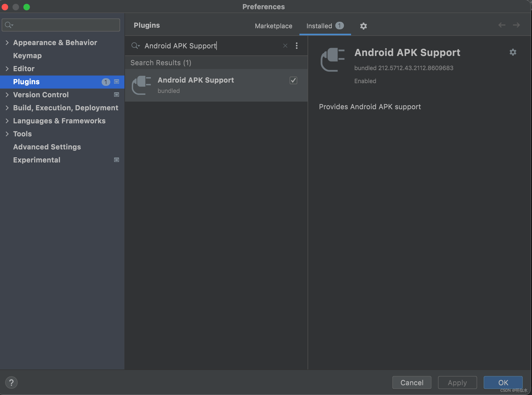Select the Installed plugins tab
532x395 pixels.
[319, 26]
